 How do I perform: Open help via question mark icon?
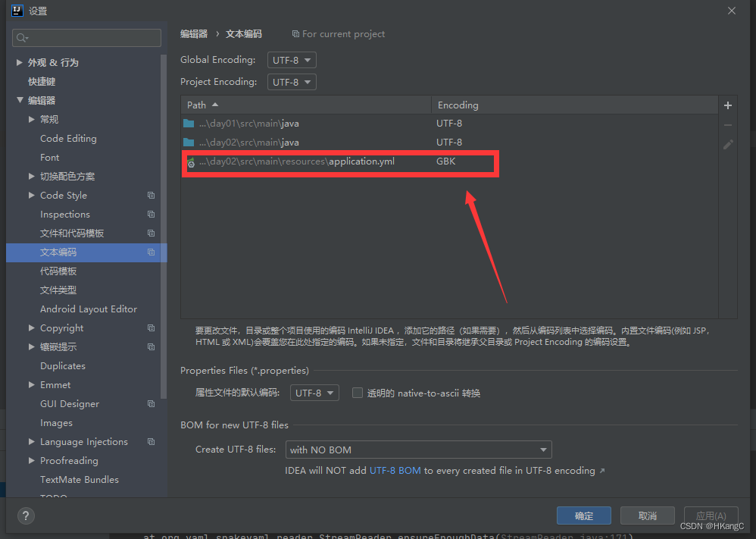point(25,515)
